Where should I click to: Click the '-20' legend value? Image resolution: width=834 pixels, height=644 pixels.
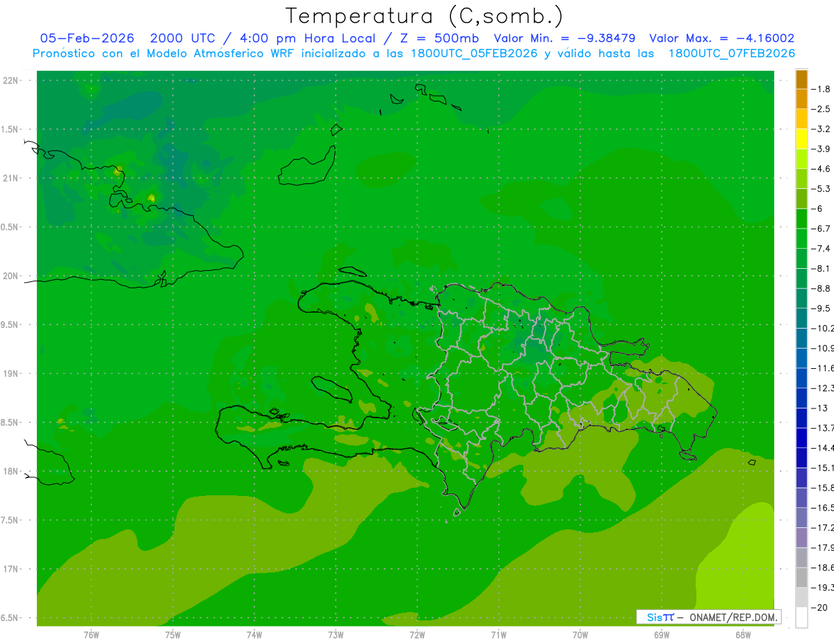tap(819, 606)
